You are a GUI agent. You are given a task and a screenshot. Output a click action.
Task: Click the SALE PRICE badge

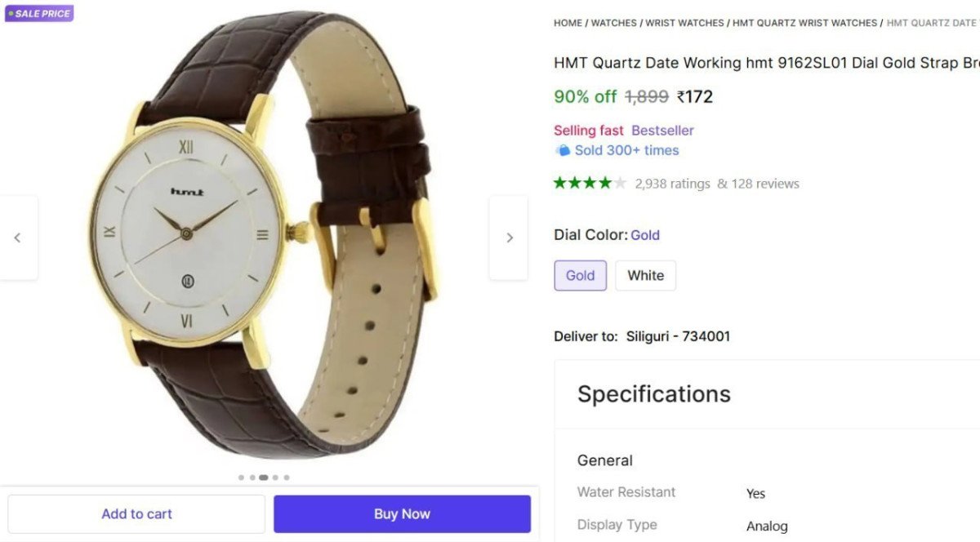coord(38,13)
